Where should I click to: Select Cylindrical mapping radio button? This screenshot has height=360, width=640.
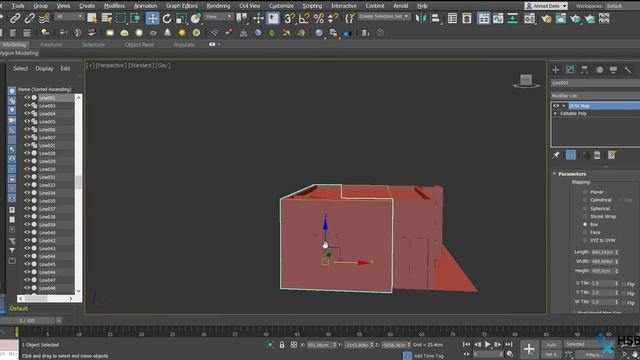[x=585, y=200]
